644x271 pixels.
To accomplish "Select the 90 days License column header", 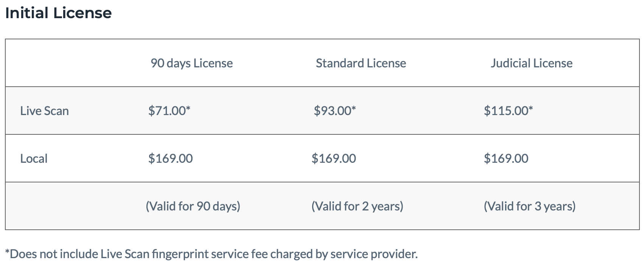I will click(191, 63).
